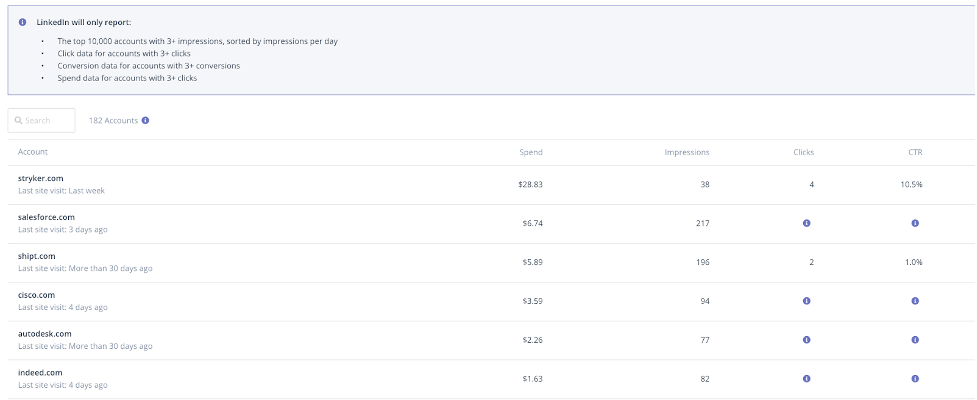Select the 182 Accounts count label
Viewport: 977px width, 400px height.
(x=113, y=120)
